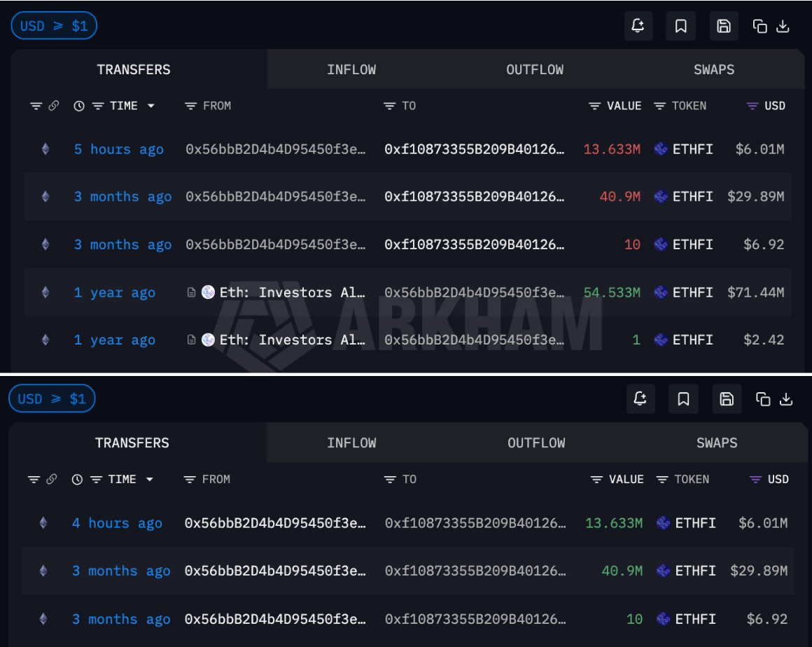The image size is (812, 647).
Task: Click ETHFI token icon on $6.92 row, bottom panel
Action: click(663, 618)
